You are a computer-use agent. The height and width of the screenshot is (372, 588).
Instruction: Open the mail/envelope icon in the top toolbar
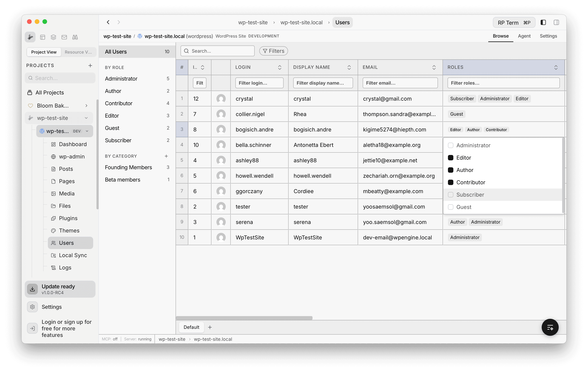point(64,37)
